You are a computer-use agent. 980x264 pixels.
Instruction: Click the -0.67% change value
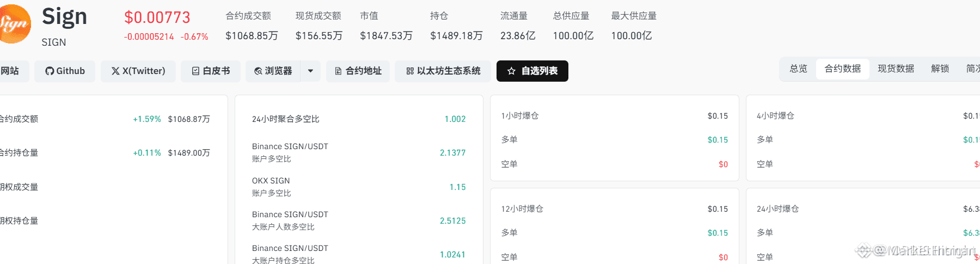pos(194,37)
